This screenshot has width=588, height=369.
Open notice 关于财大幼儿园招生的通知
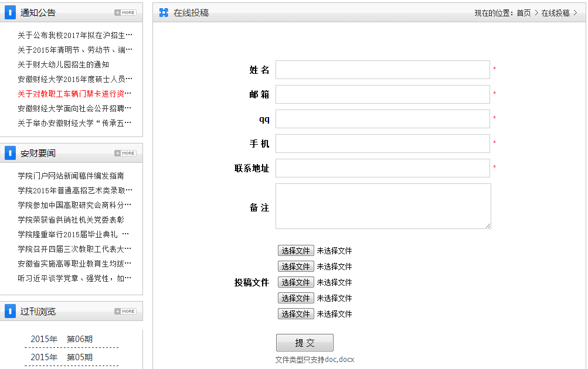coord(63,64)
